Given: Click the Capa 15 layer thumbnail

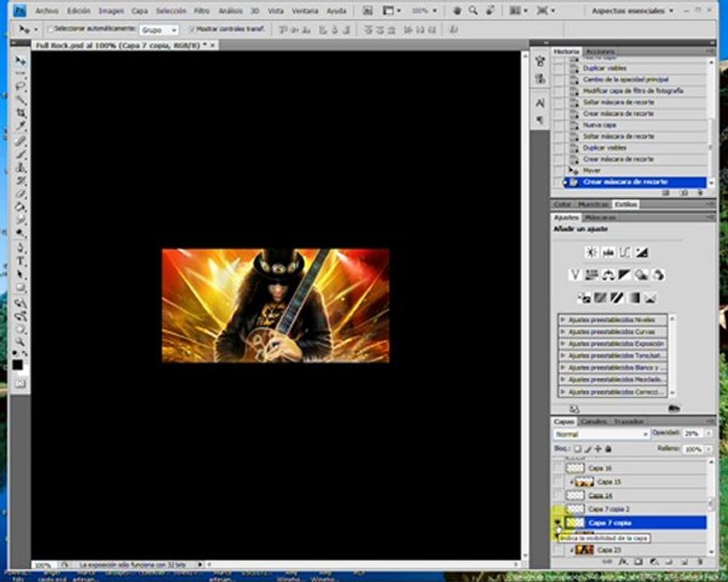Looking at the screenshot, I should tap(585, 482).
